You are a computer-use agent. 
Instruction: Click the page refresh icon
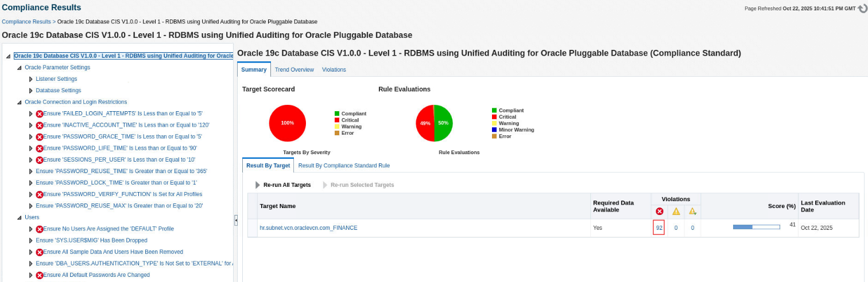(x=862, y=9)
